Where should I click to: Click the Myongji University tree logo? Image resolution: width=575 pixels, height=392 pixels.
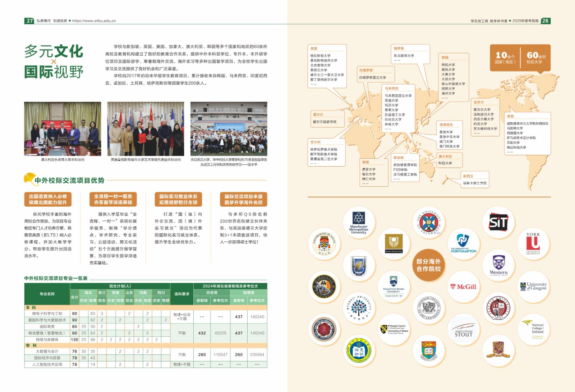359,308
